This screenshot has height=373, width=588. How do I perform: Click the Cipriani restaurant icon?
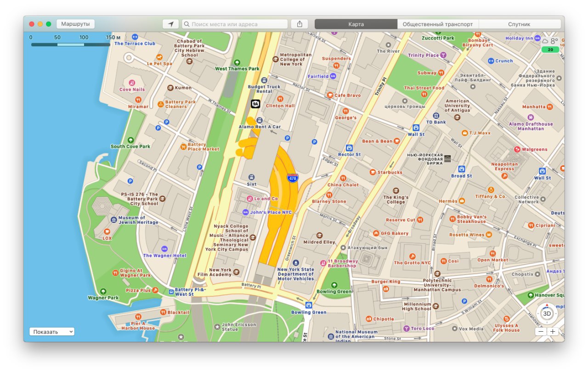[531, 225]
